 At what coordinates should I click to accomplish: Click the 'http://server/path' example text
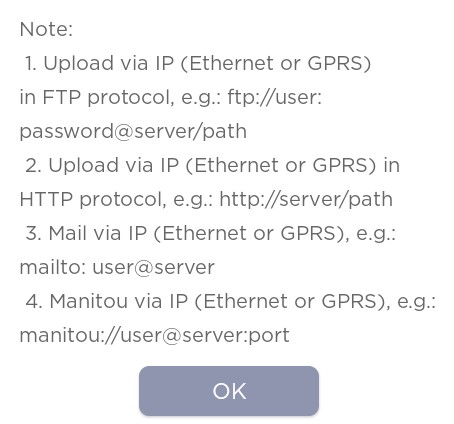(306, 199)
